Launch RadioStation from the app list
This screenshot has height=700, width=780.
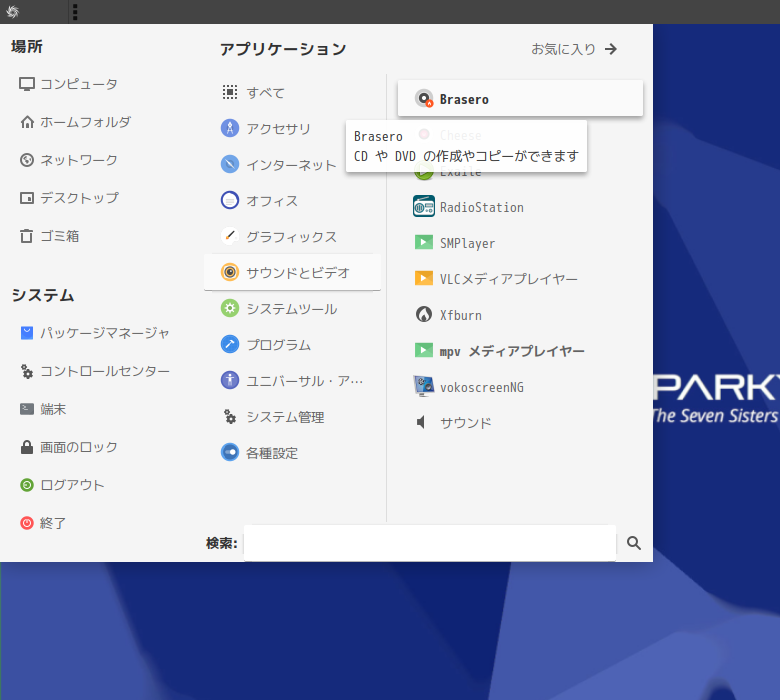point(520,207)
